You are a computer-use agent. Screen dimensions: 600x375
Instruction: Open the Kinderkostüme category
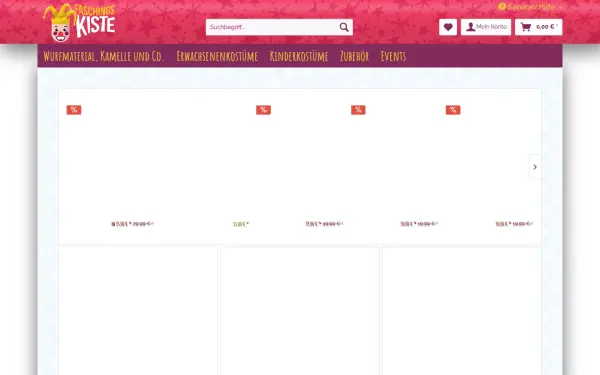pos(299,56)
